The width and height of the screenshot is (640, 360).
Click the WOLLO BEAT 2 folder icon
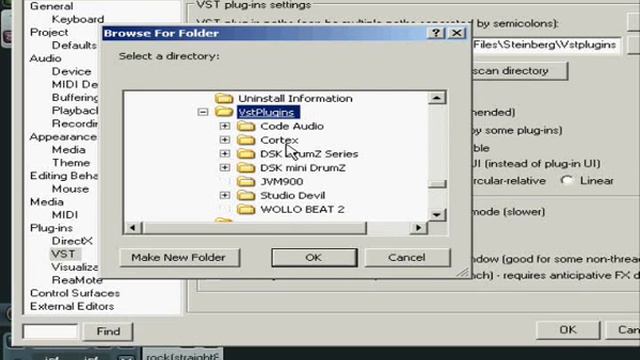pos(246,209)
